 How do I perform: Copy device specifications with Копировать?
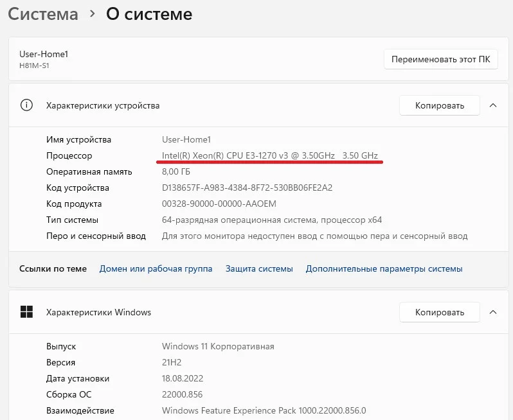[439, 105]
